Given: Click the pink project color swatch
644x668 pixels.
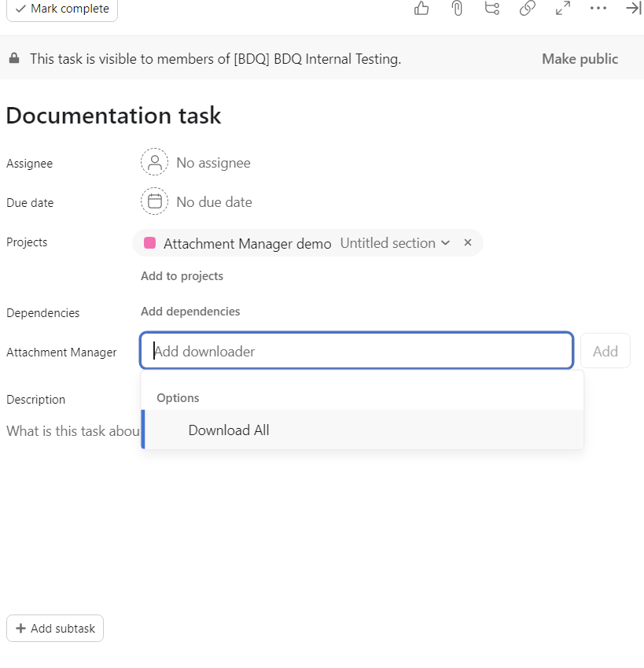Looking at the screenshot, I should tap(149, 243).
